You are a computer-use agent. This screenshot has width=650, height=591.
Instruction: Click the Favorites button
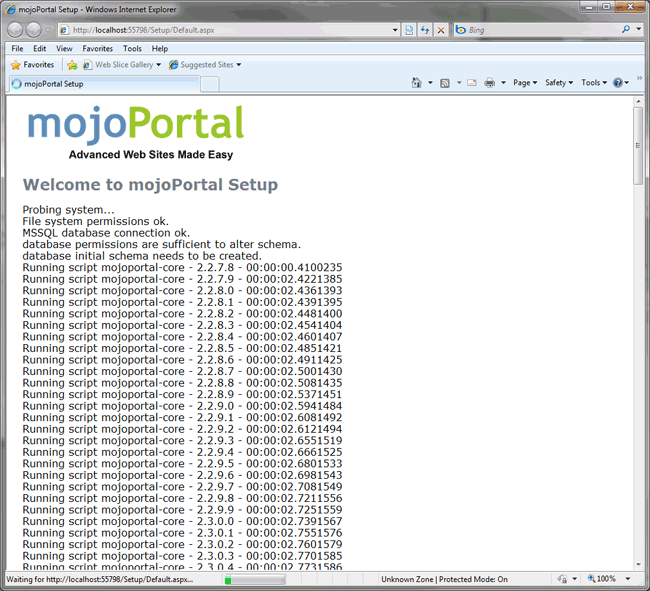pyautogui.click(x=32, y=65)
